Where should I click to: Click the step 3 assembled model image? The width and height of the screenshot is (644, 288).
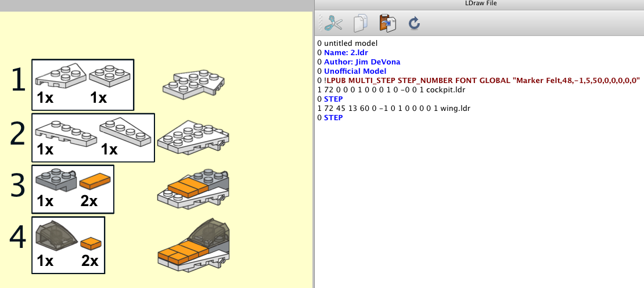193,189
